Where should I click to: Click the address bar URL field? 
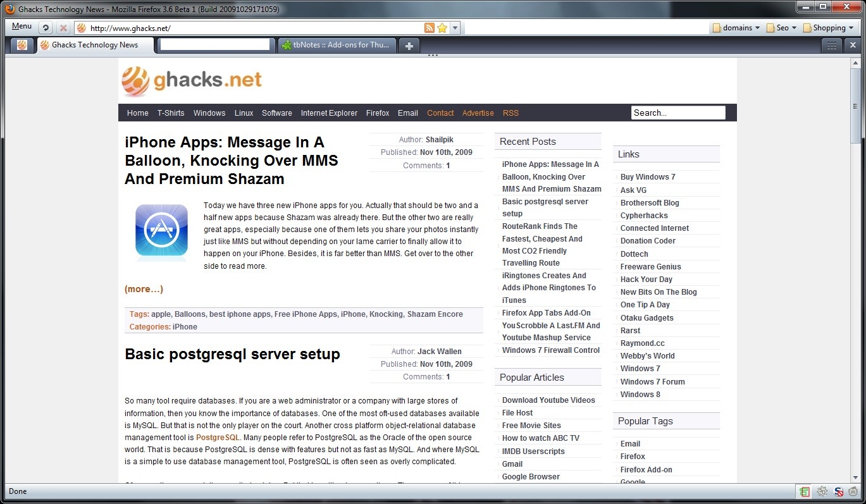coord(256,28)
